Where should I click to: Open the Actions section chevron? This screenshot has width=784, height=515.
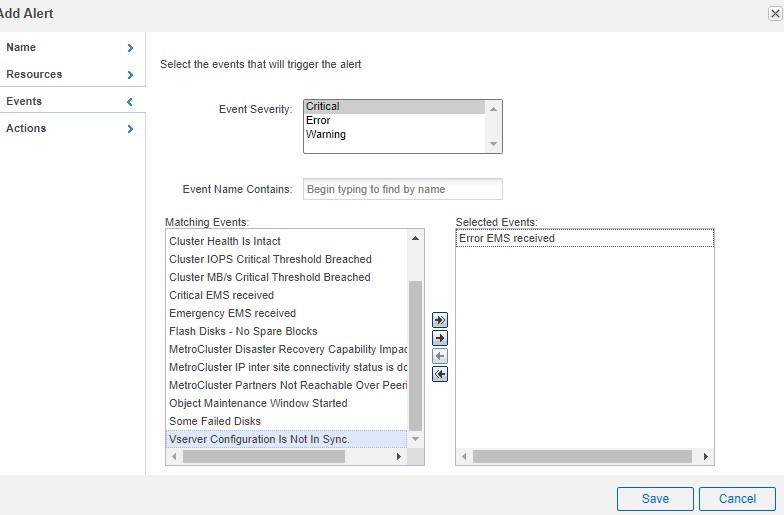pos(130,129)
